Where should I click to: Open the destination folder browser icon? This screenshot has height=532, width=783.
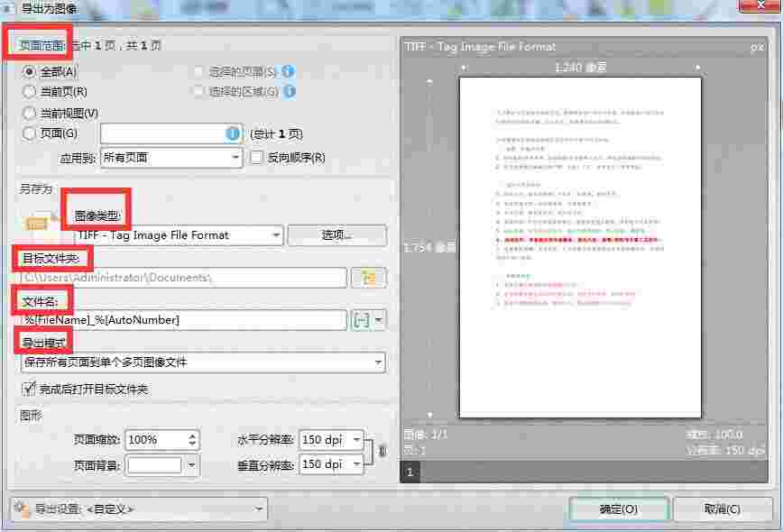pos(369,278)
